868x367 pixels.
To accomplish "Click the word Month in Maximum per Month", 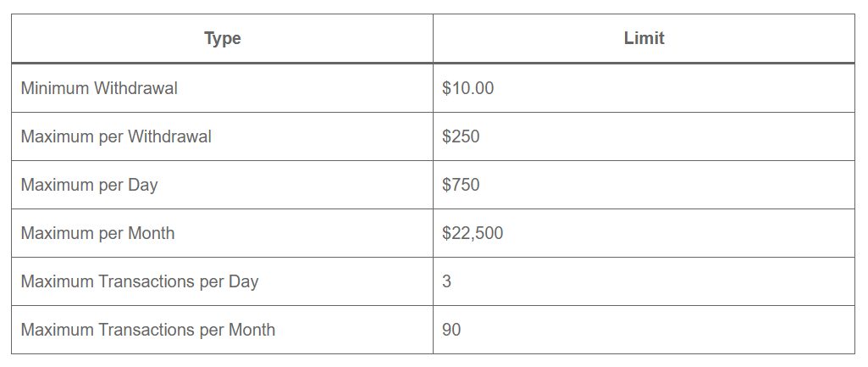I will coord(151,233).
